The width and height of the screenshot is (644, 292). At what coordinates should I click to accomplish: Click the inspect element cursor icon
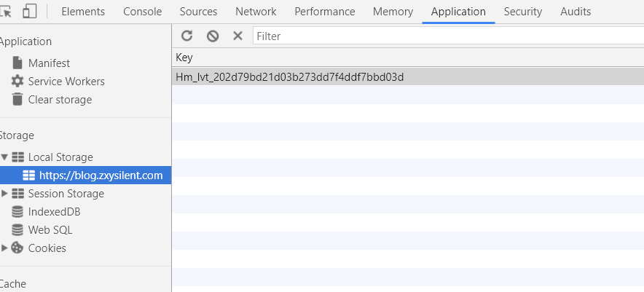[x=7, y=11]
